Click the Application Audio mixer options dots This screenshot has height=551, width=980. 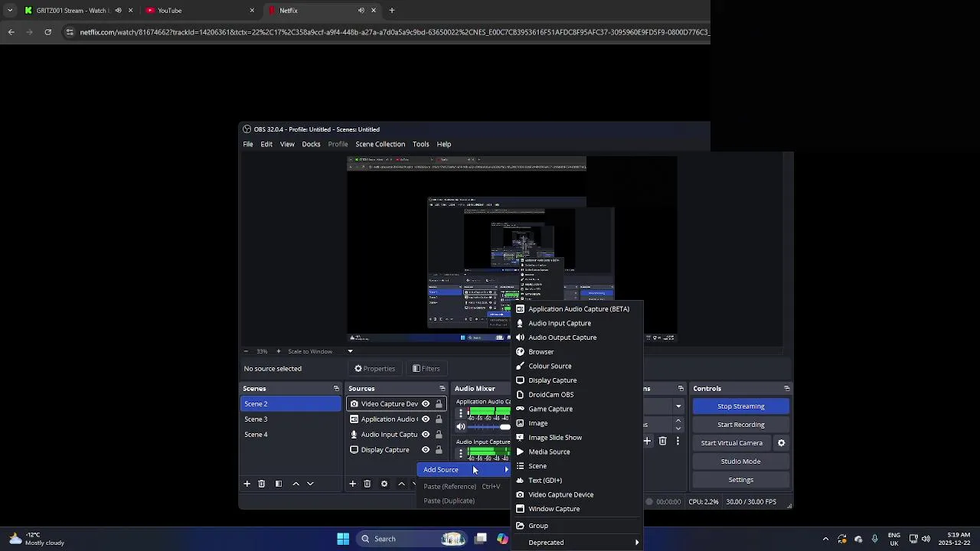point(460,413)
